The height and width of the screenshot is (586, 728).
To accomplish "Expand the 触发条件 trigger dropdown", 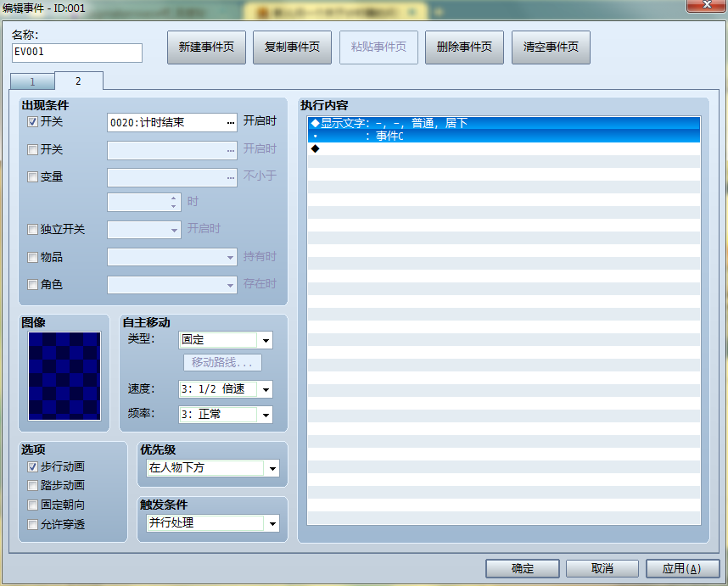I will (272, 523).
